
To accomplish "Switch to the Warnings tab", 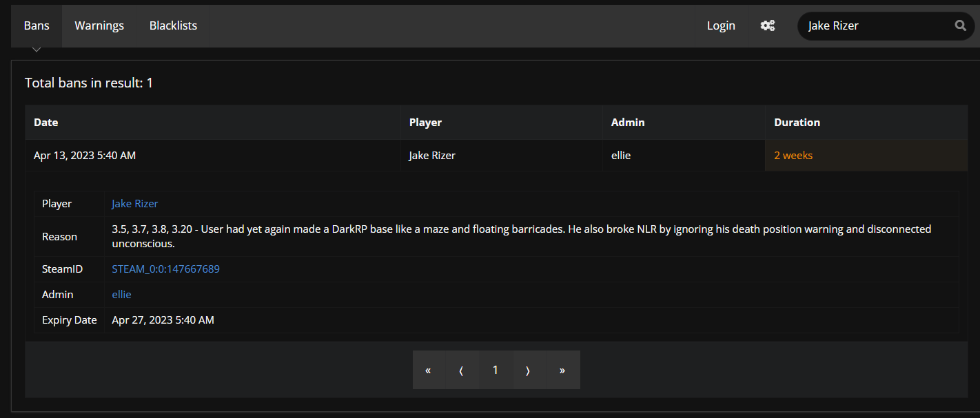I will [x=99, y=25].
